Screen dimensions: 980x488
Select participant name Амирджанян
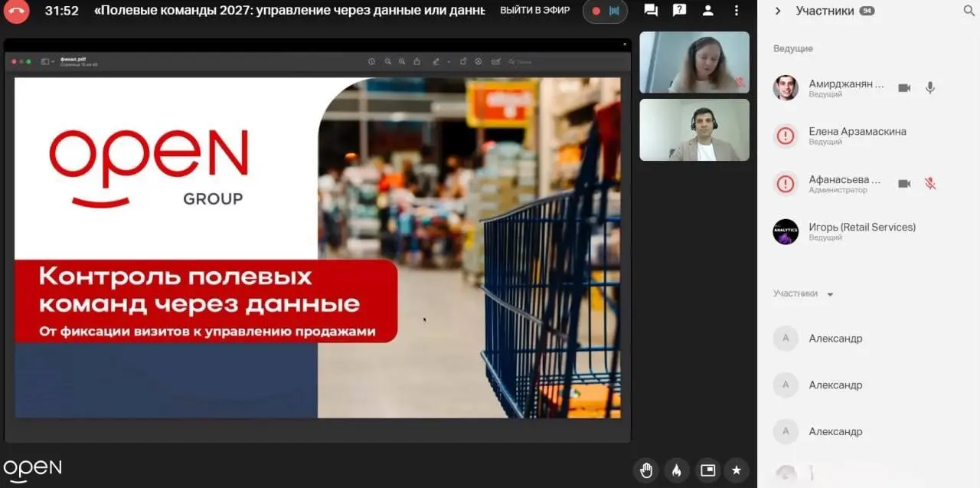tap(846, 84)
